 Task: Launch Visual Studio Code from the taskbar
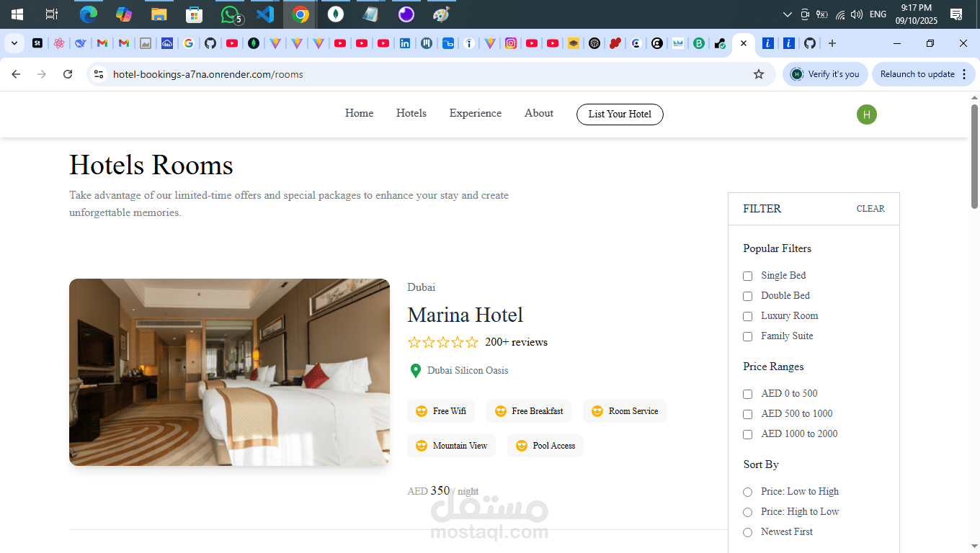(265, 14)
